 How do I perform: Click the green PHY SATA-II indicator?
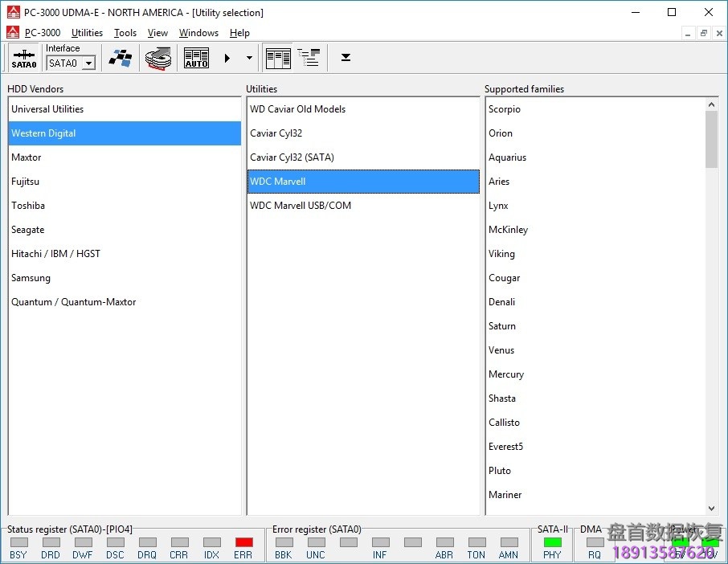(x=552, y=543)
